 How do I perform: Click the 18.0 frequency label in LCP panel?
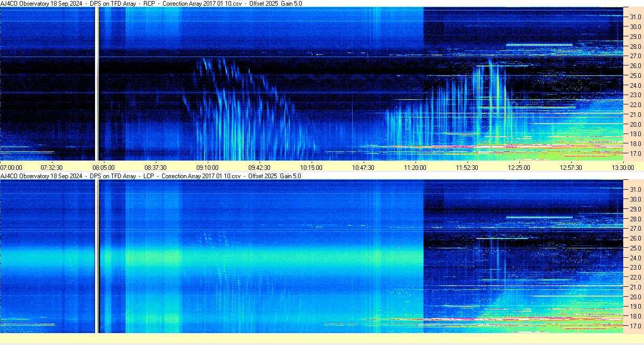[x=635, y=316]
